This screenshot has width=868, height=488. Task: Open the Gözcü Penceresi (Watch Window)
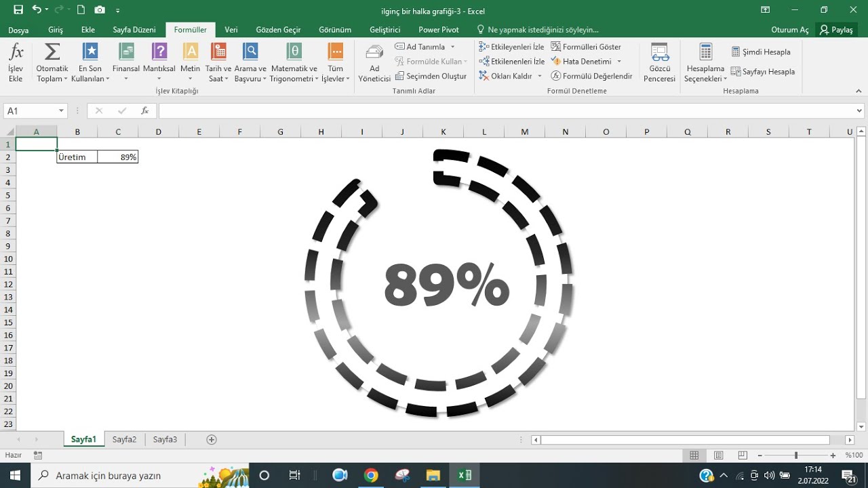[660, 62]
